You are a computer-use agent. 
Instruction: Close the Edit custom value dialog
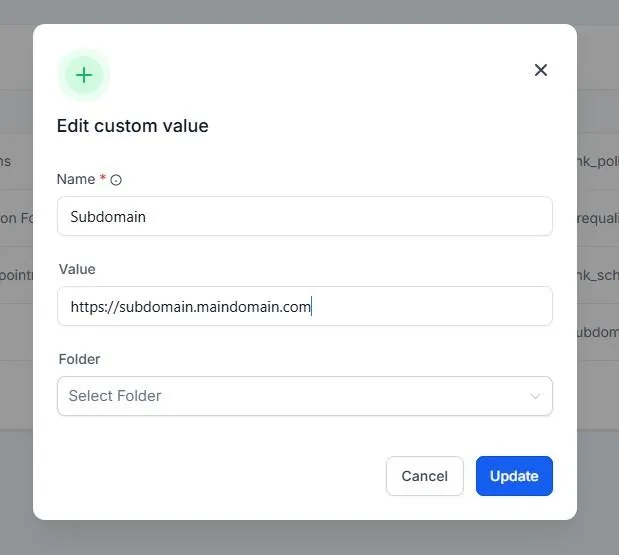540,70
